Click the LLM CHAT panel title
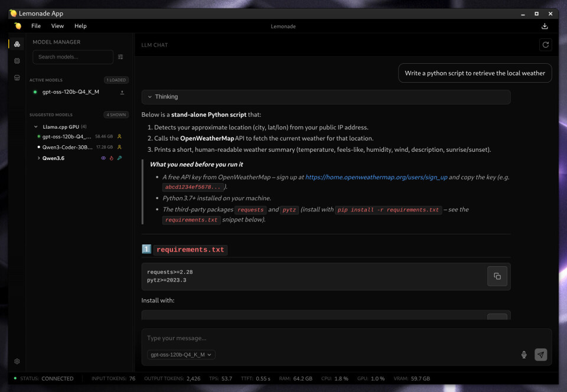The height and width of the screenshot is (392, 567). click(x=154, y=45)
